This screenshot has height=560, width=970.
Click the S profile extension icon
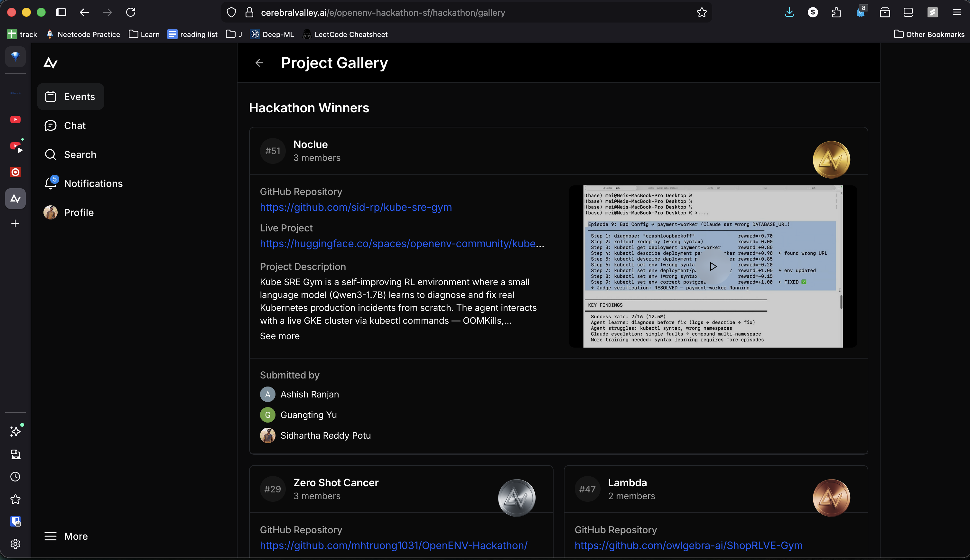click(x=813, y=12)
